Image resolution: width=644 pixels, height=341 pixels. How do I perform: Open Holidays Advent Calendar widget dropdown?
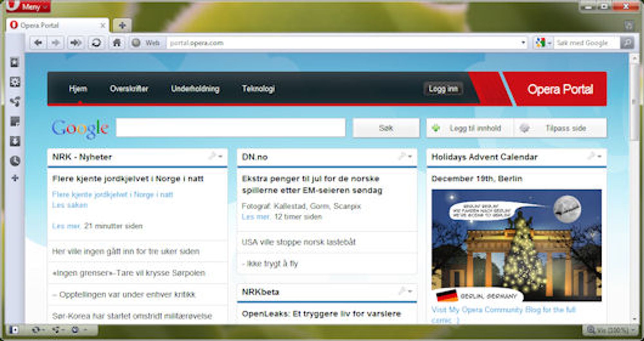point(595,156)
